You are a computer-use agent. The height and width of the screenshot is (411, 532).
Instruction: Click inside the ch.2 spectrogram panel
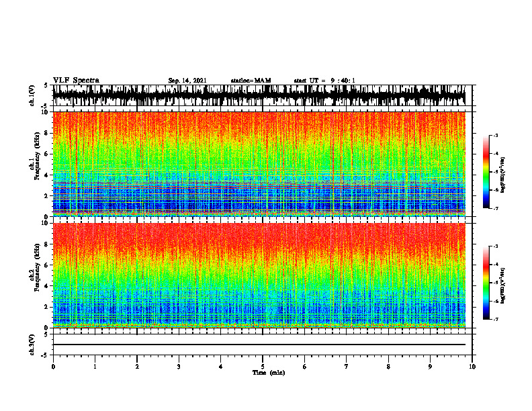[x=259, y=275]
